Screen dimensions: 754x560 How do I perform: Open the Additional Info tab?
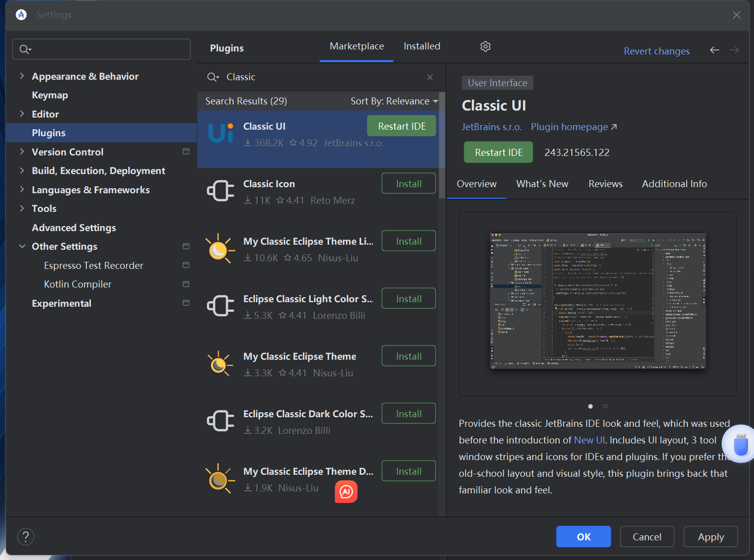674,184
